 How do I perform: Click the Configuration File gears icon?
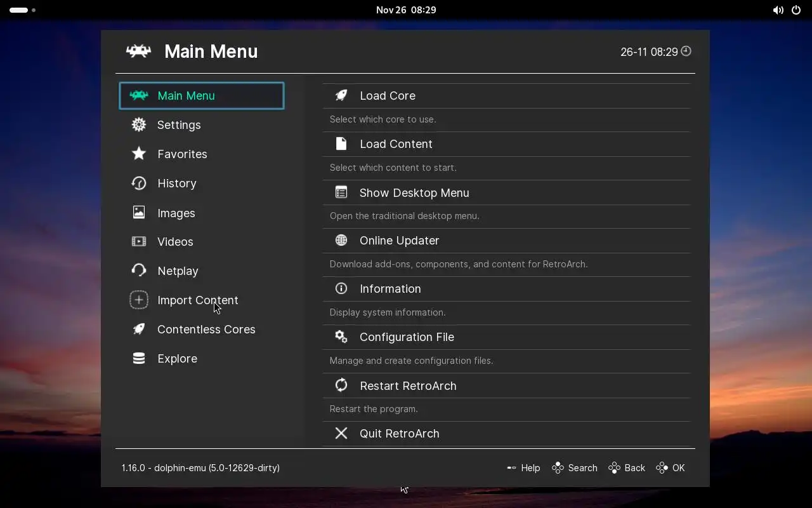point(341,337)
